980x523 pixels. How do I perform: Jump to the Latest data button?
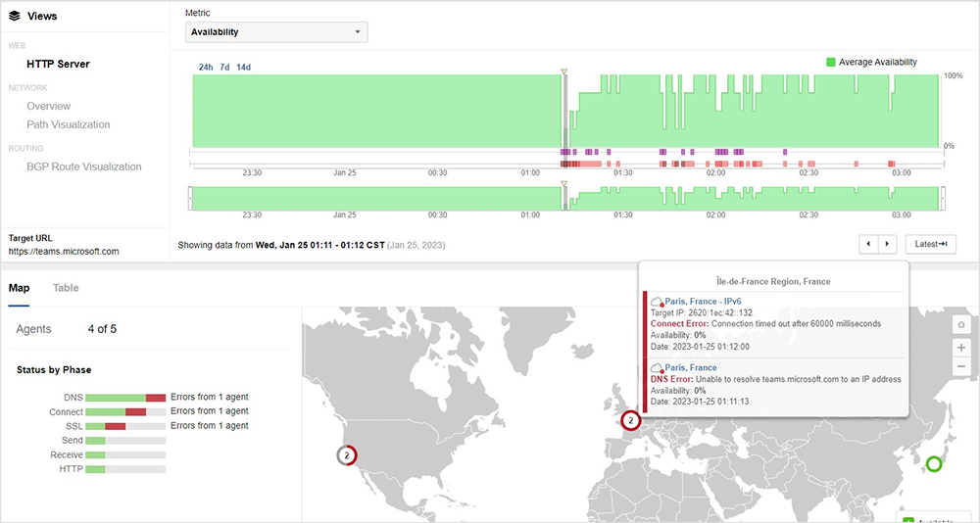(929, 244)
